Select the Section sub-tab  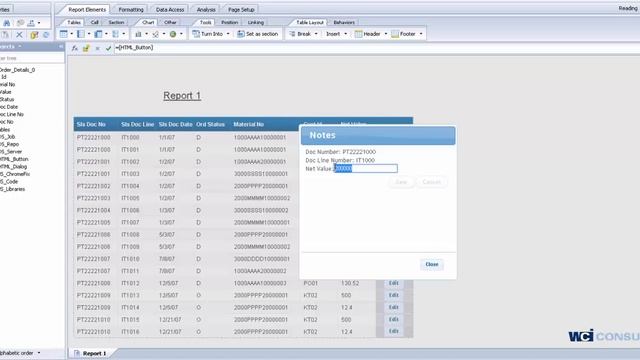pyautogui.click(x=116, y=22)
